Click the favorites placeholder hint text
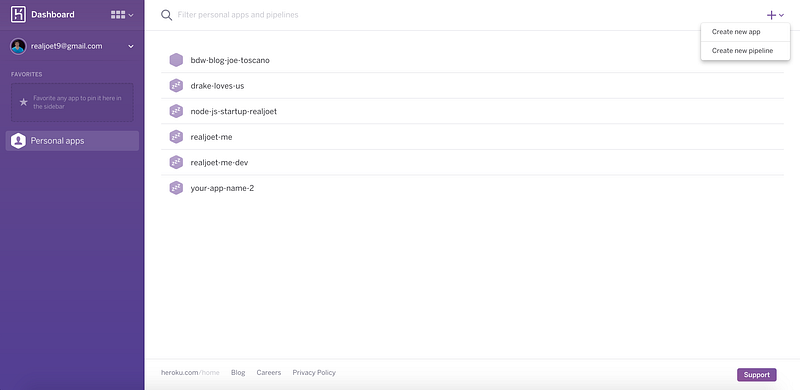 [78, 102]
